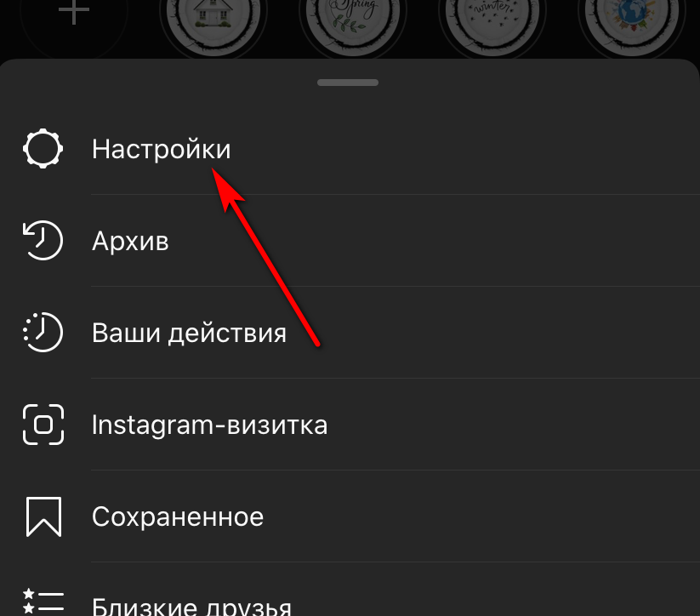Tap the Сохраненное bookmark icon
Viewport: 700px width, 616px height.
click(x=43, y=516)
